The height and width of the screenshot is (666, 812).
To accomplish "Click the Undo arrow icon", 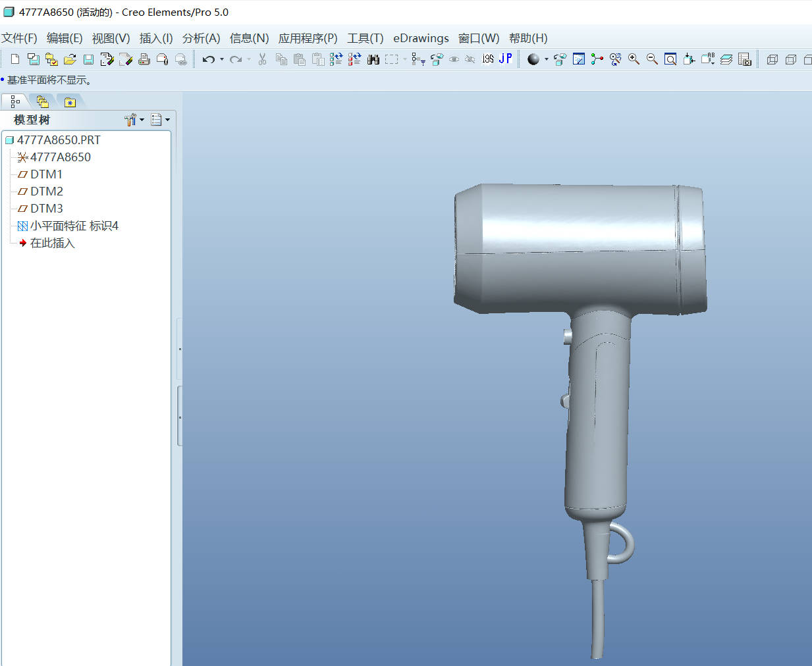I will tap(208, 59).
